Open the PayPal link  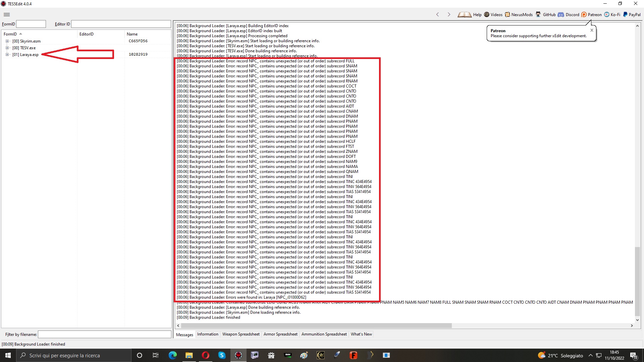point(632,14)
